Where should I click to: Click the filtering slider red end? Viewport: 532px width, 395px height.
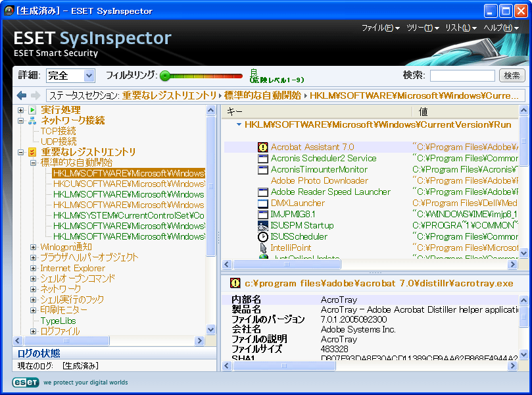[x=239, y=76]
